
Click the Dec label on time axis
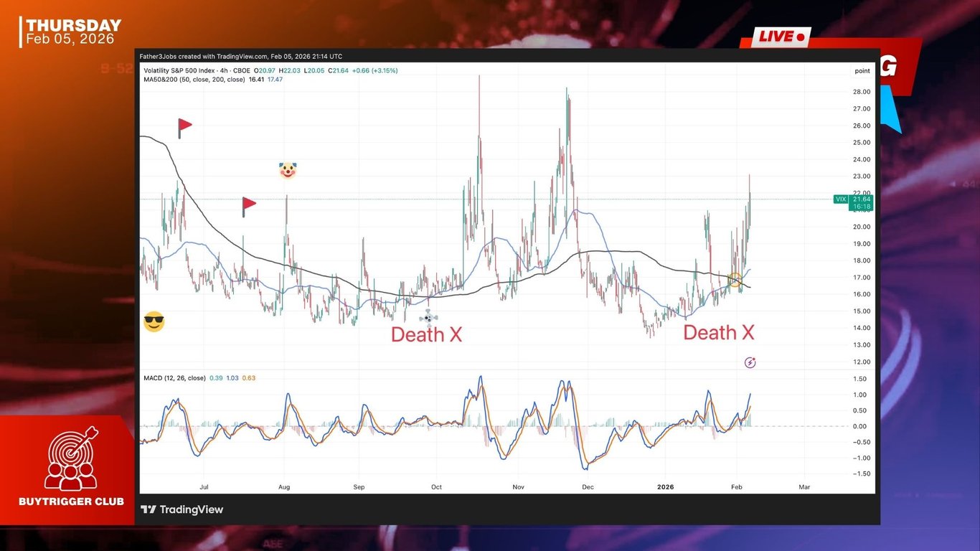pyautogui.click(x=588, y=487)
